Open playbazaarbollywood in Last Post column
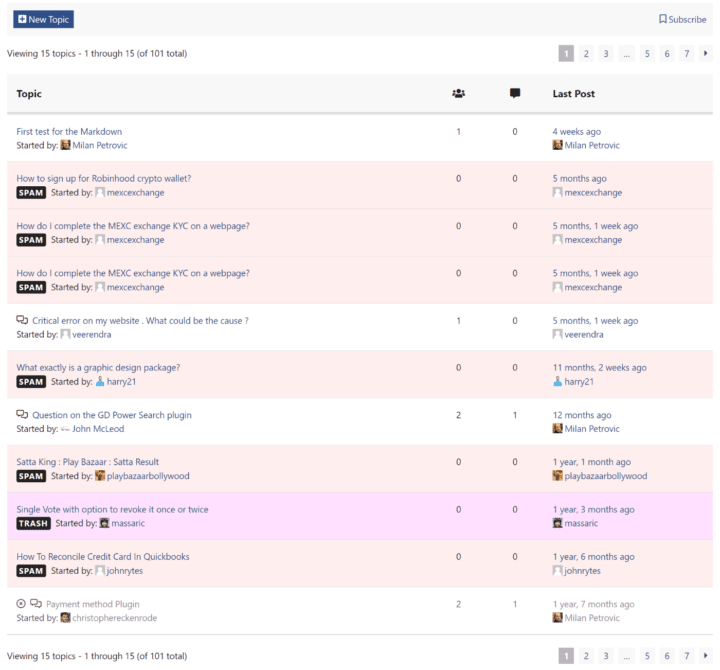The height and width of the screenshot is (670, 720). (606, 476)
